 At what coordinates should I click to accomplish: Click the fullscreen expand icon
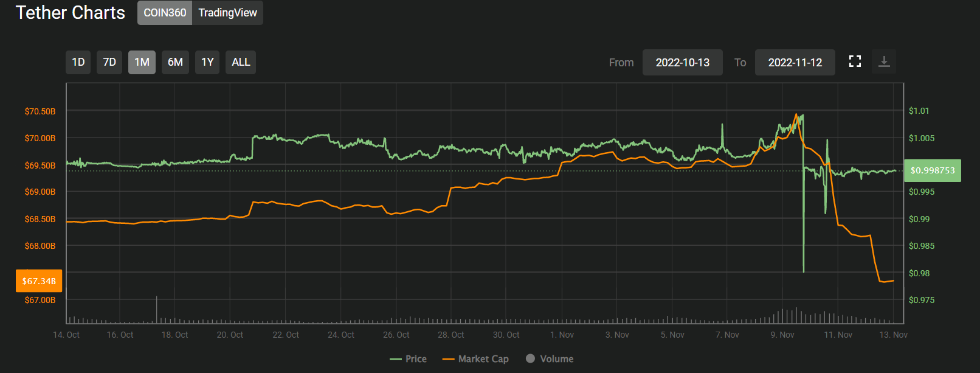tap(855, 61)
